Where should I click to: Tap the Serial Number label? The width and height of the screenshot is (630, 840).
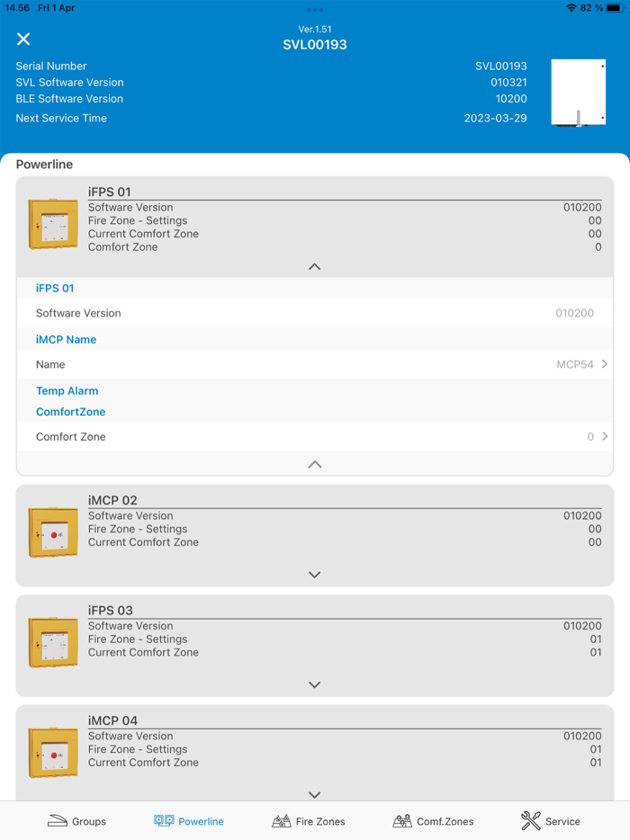pos(51,66)
